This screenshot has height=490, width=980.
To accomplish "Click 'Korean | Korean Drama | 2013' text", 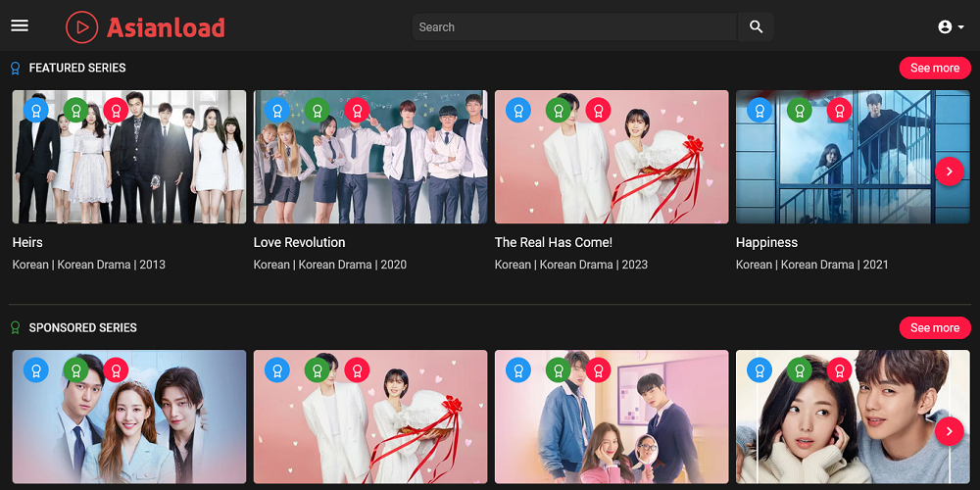I will click(89, 265).
